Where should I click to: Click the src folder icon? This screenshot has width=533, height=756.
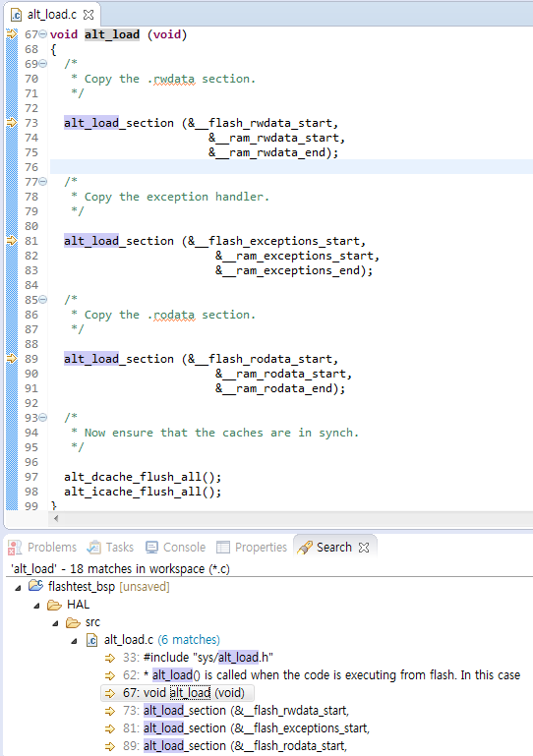(74, 622)
